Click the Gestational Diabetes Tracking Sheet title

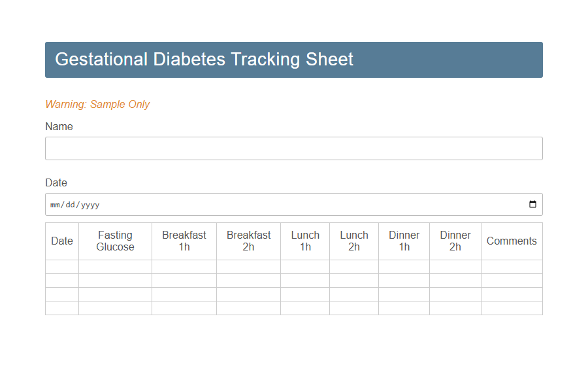tap(204, 60)
